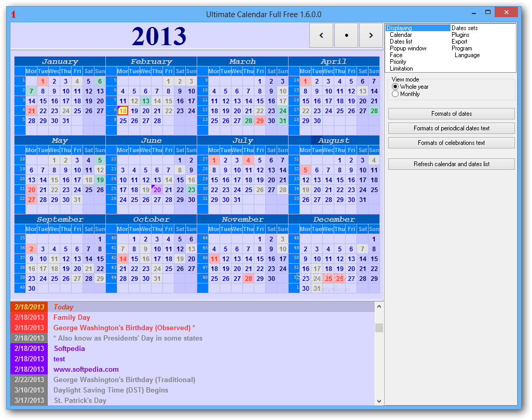Open Export settings
Viewport: 532px width, 420px height.
459,42
